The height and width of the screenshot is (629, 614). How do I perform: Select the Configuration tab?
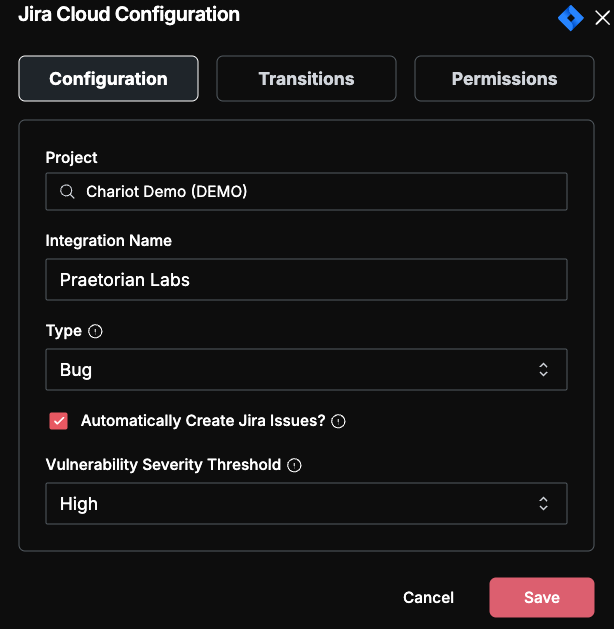coord(108,79)
